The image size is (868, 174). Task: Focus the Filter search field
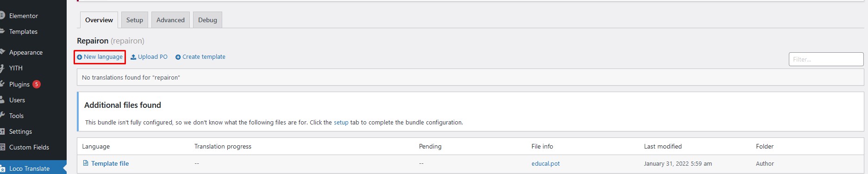point(826,59)
